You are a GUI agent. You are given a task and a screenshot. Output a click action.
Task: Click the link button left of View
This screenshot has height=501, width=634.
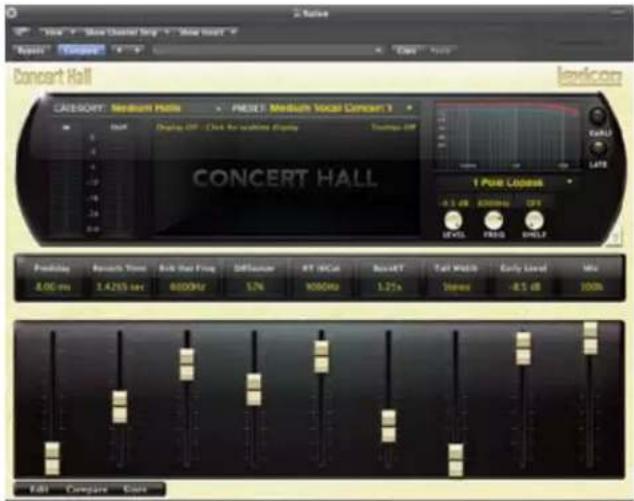click(x=20, y=32)
